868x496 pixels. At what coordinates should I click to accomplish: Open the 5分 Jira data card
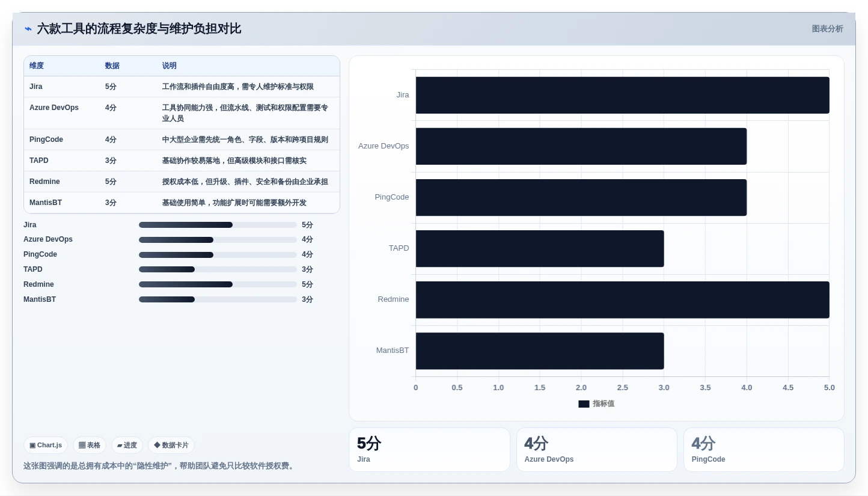click(429, 450)
